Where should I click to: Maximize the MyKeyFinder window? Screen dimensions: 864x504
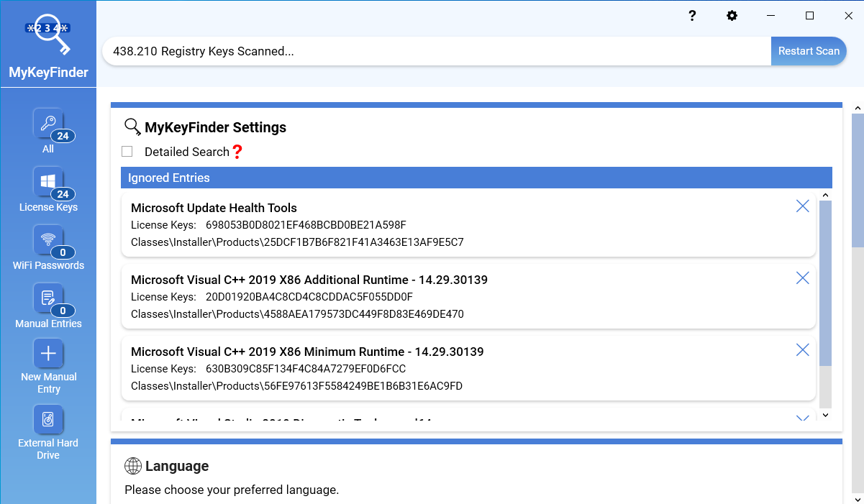810,16
